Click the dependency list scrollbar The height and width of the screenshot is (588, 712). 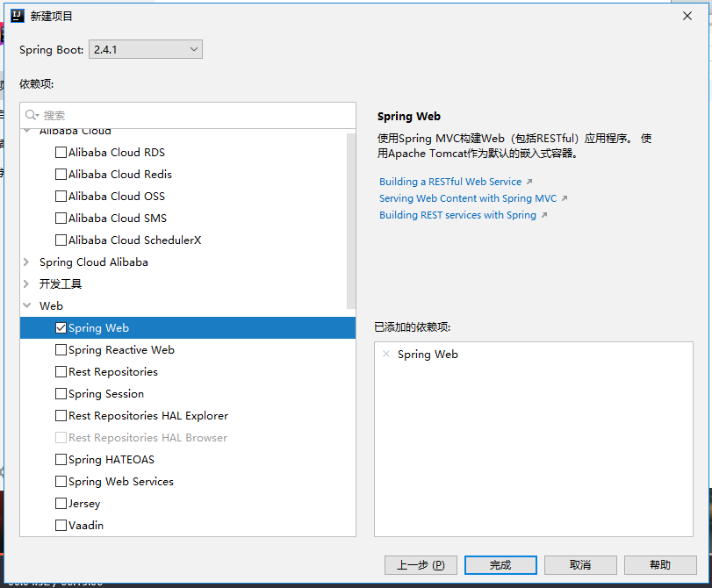[x=351, y=221]
